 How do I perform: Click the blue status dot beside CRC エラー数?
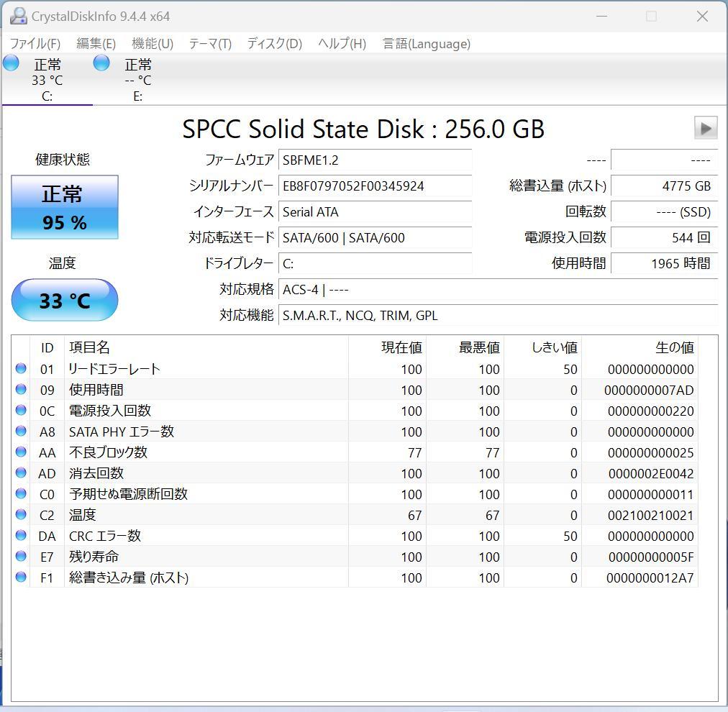pyautogui.click(x=21, y=536)
